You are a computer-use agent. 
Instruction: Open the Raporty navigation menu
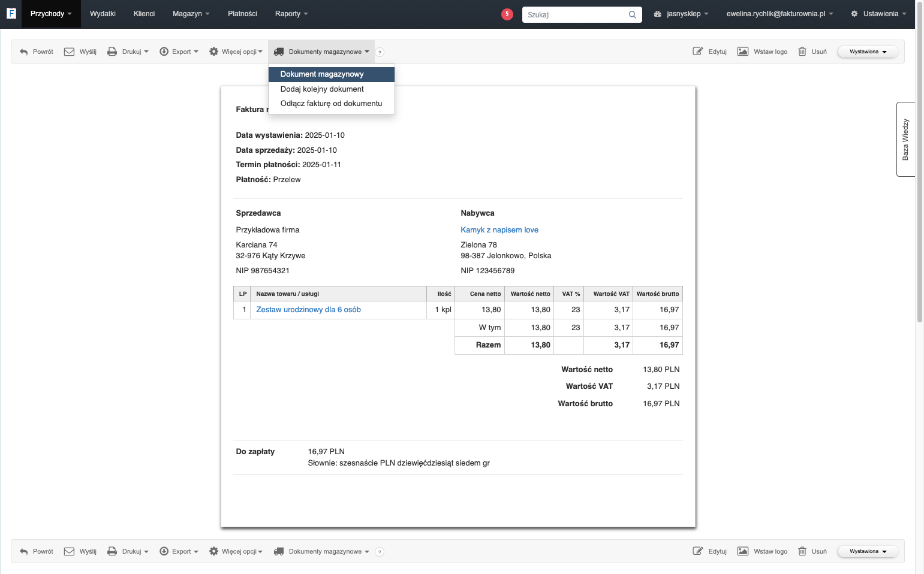pos(291,14)
